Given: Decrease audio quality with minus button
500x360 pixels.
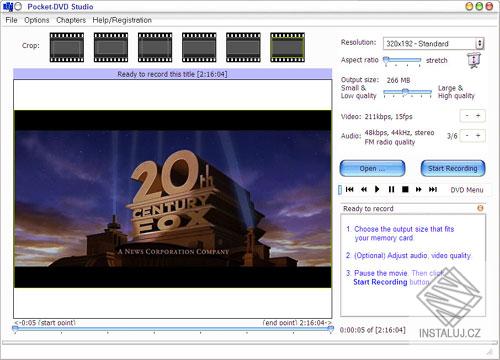Looking at the screenshot, I should click(467, 135).
